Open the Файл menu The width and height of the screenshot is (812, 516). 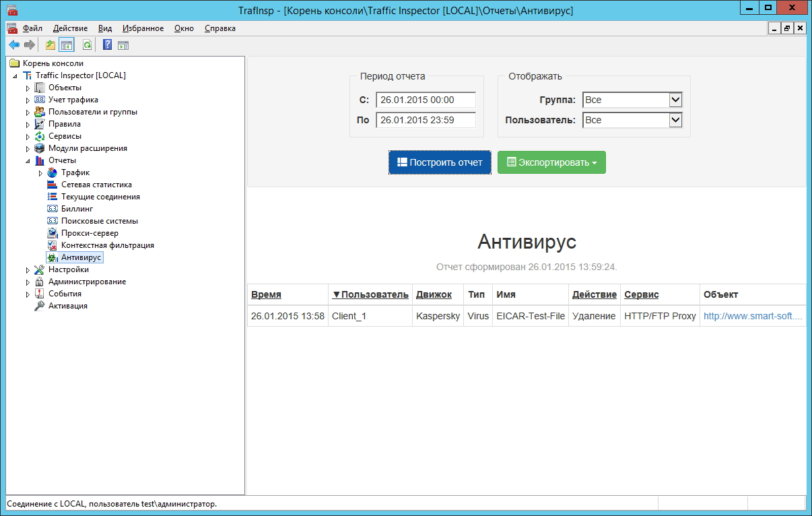32,28
